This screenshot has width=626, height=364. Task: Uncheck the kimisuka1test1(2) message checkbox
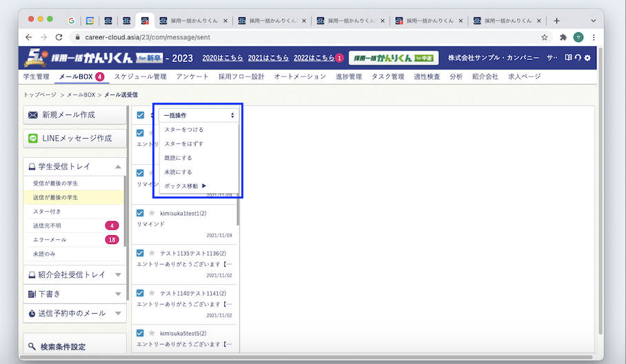click(x=140, y=213)
